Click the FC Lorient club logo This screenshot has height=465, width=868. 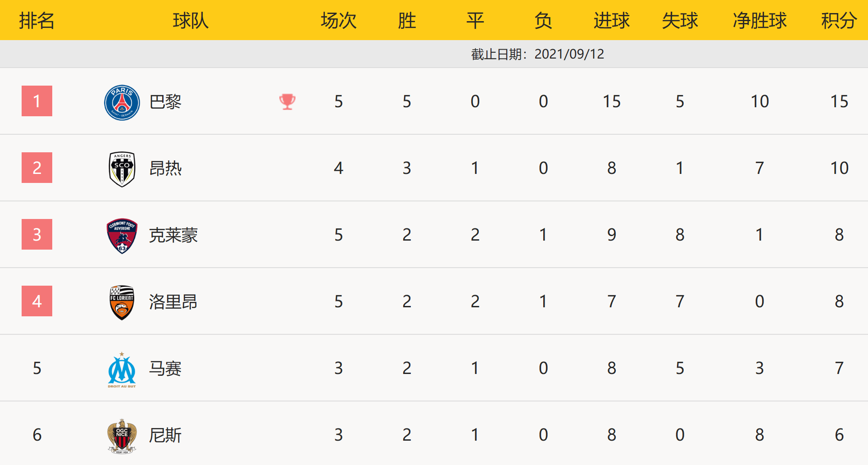click(122, 302)
